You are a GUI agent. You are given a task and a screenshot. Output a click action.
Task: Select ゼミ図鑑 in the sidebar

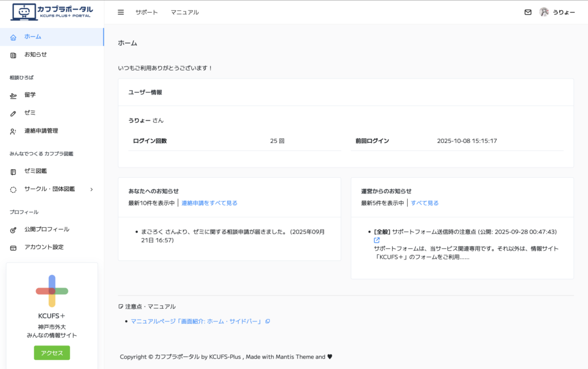tap(36, 171)
